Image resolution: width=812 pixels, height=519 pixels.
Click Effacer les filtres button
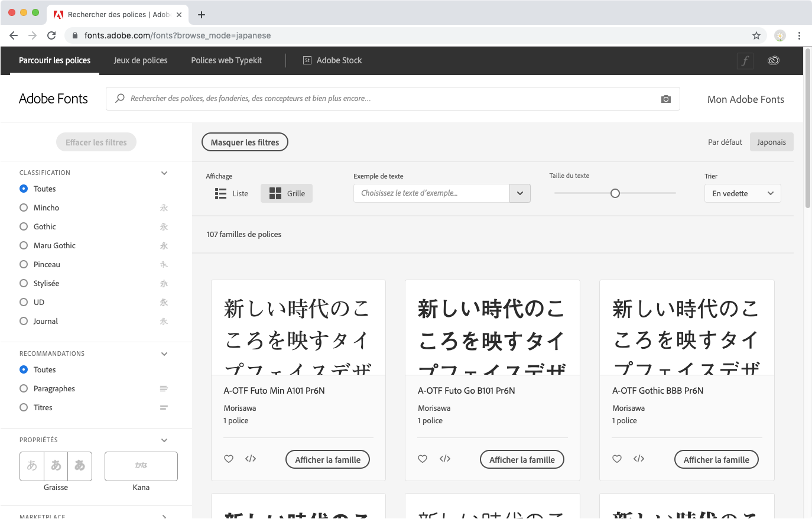point(96,142)
